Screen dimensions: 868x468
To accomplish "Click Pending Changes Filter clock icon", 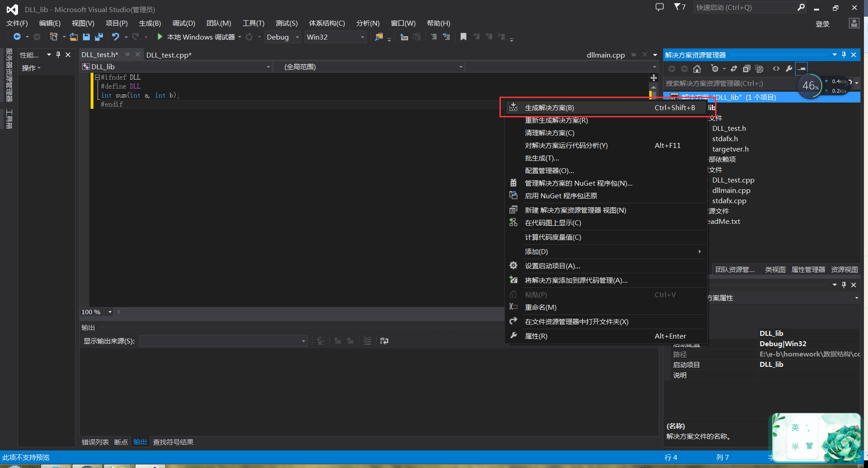I will click(x=715, y=69).
